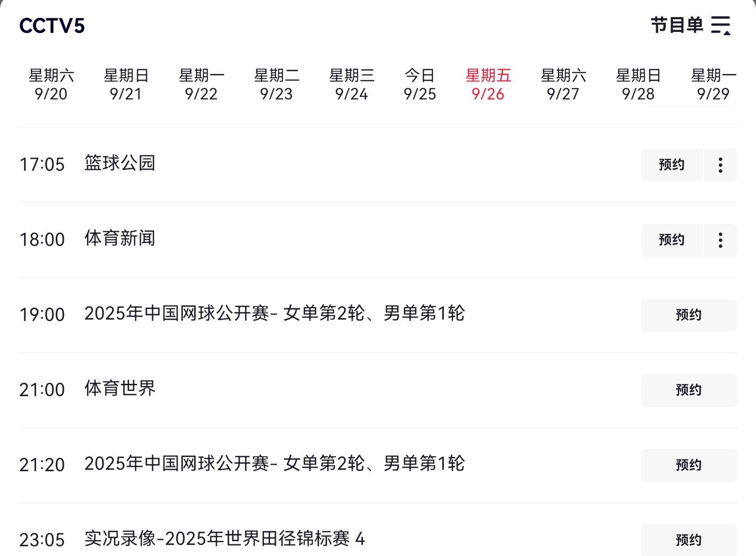Reserve the 23:05 世界田径锦标赛 replay
The image size is (756, 556).
pyautogui.click(x=688, y=540)
